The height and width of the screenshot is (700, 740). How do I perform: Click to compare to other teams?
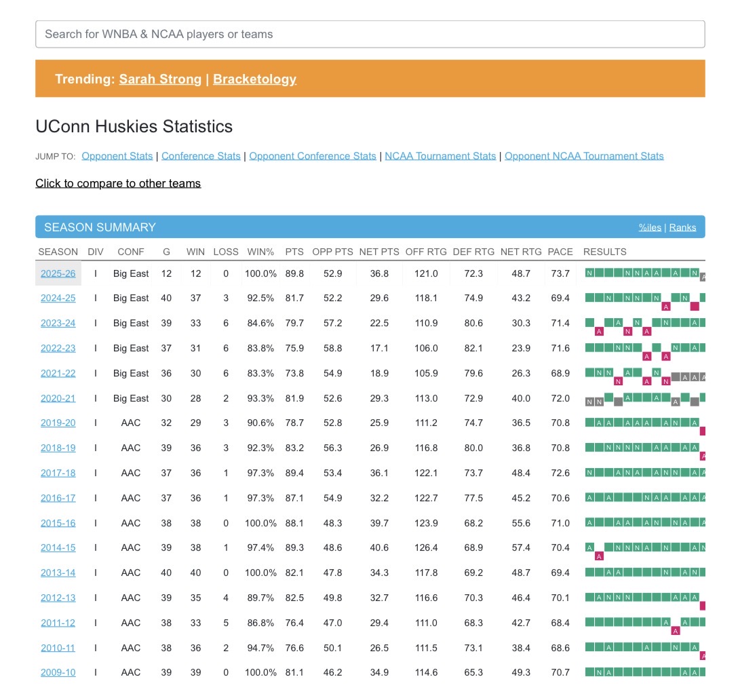[x=118, y=183]
